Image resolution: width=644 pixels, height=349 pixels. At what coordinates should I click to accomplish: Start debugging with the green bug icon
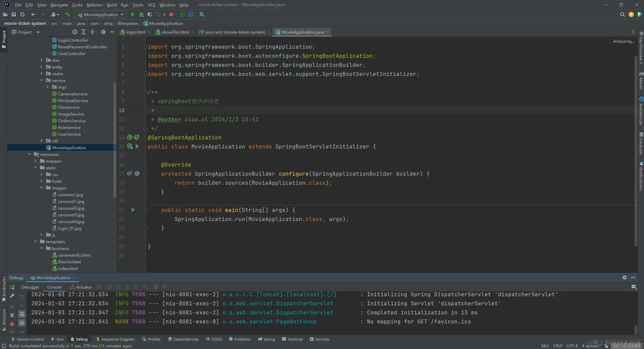click(x=141, y=14)
